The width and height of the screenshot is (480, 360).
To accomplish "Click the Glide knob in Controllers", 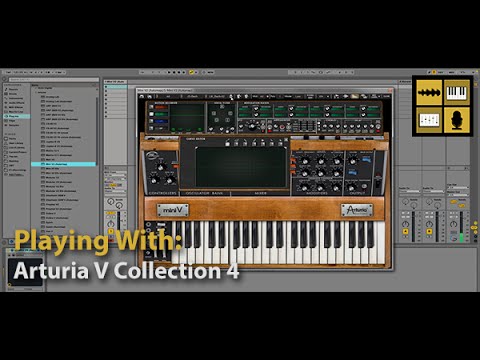I will coord(154,180).
